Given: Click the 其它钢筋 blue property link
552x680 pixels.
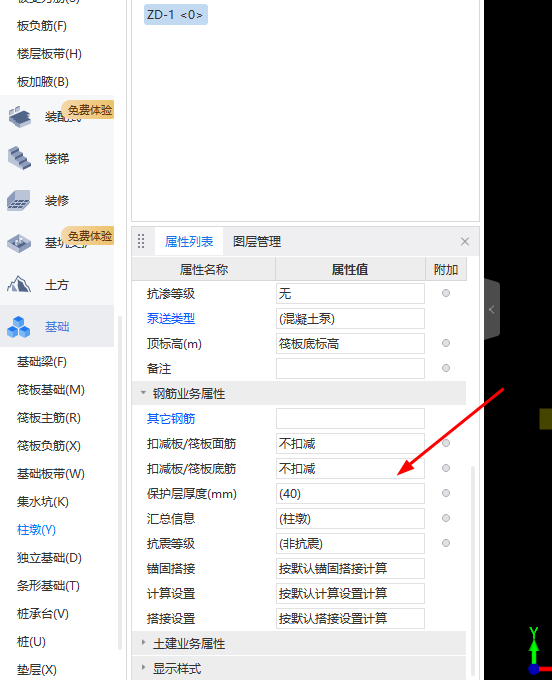Looking at the screenshot, I should pyautogui.click(x=171, y=418).
